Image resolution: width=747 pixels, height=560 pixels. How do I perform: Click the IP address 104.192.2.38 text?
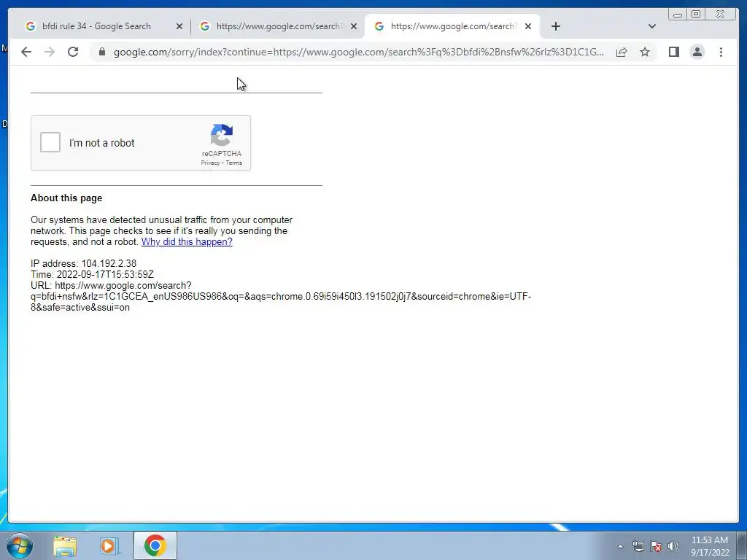pos(83,263)
